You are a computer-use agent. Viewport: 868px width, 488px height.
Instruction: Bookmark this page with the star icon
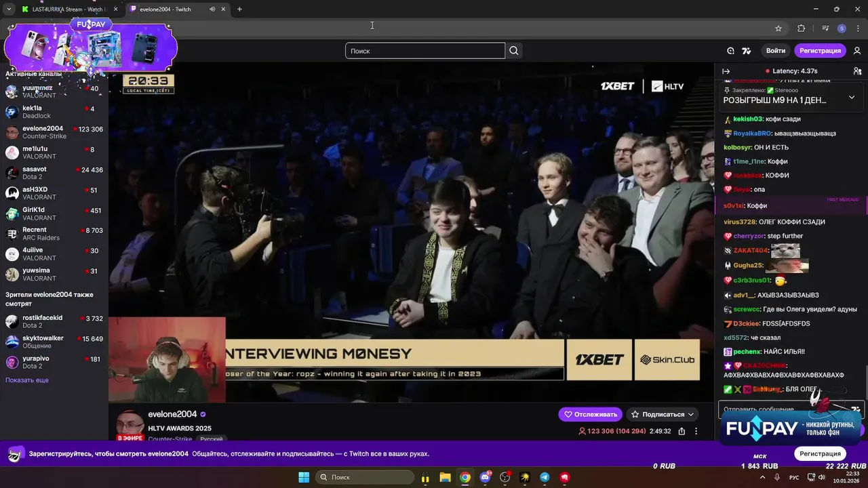778,28
